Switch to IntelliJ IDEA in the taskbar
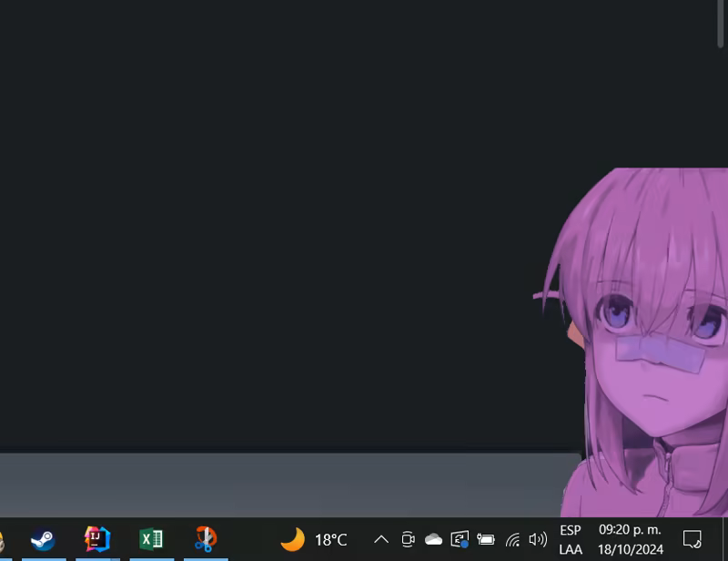 pyautogui.click(x=97, y=539)
